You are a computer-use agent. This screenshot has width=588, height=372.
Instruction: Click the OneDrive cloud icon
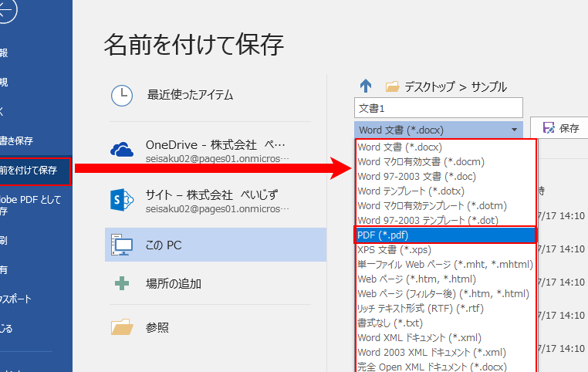pos(123,149)
